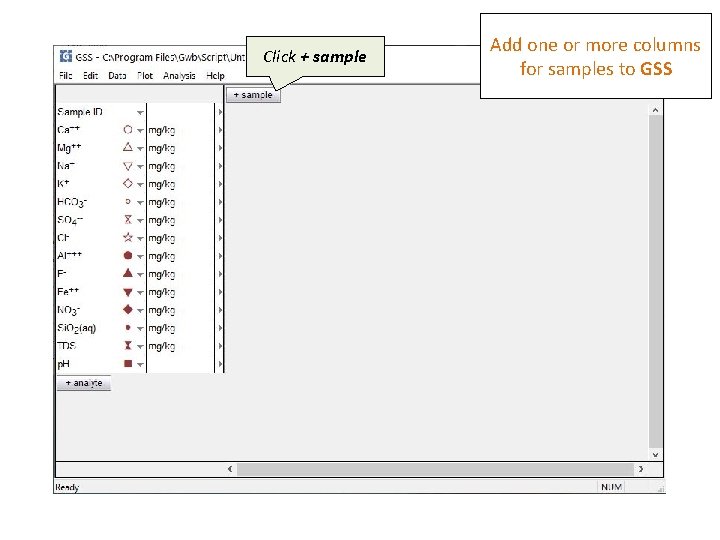This screenshot has width=720, height=540.
Task: Click the vertical scrollbar down arrow
Action: 655,455
